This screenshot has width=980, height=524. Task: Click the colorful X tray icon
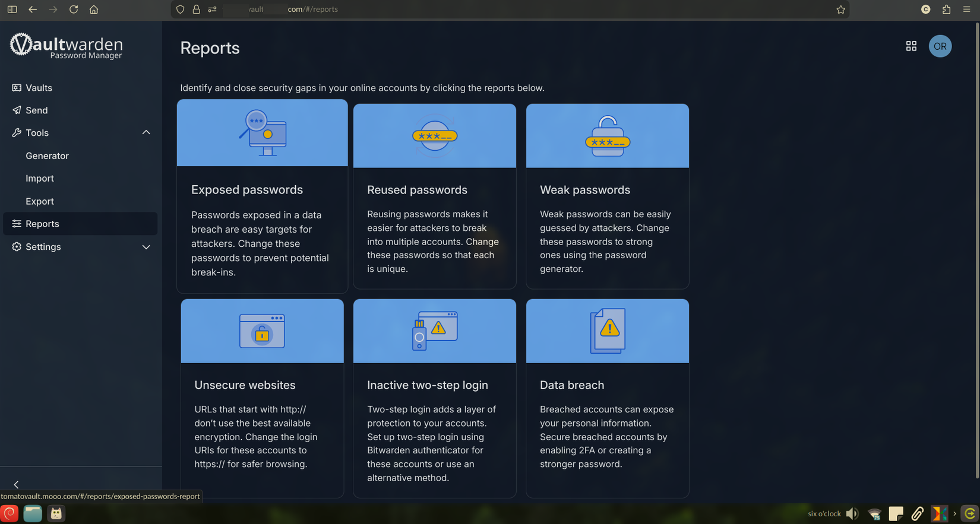pos(940,514)
